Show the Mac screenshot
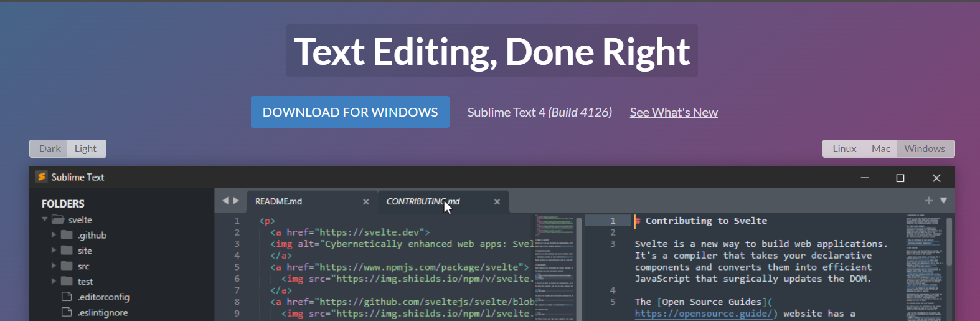Viewport: 980px width, 321px height. (x=880, y=148)
